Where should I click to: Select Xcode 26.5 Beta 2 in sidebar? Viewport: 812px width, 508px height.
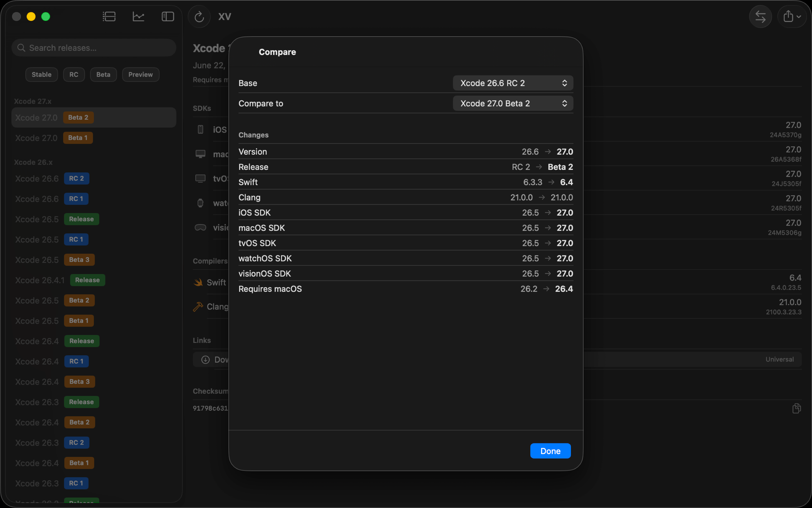click(94, 300)
